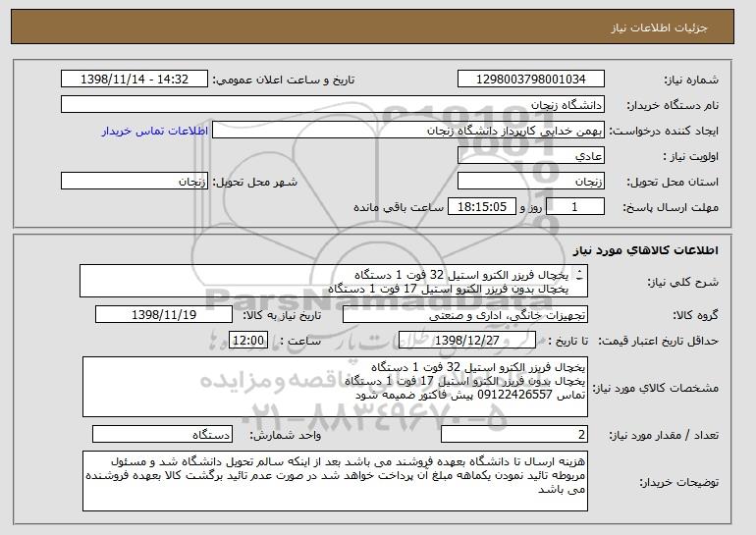Click the ساعت field showing 12:00
756x535 pixels.
tap(248, 341)
